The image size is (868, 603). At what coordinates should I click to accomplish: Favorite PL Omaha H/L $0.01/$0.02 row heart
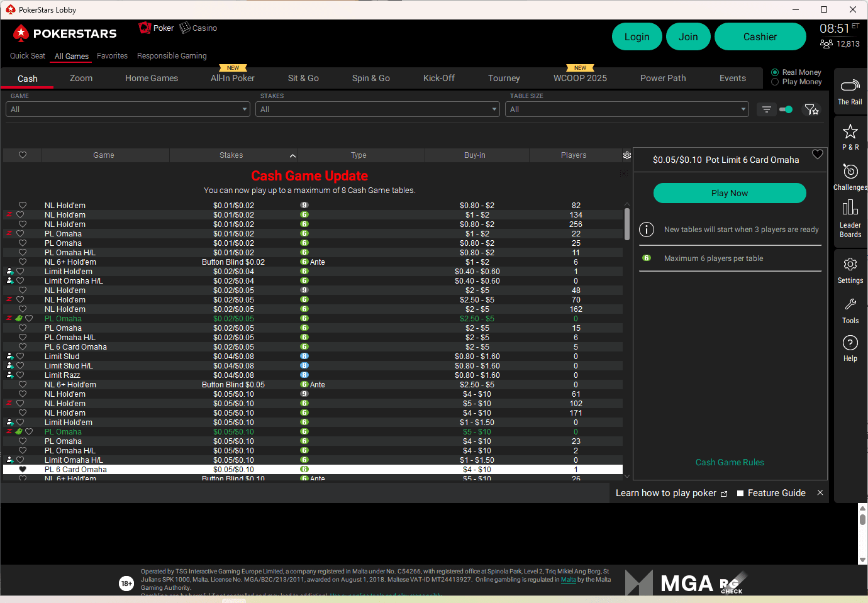(x=23, y=253)
